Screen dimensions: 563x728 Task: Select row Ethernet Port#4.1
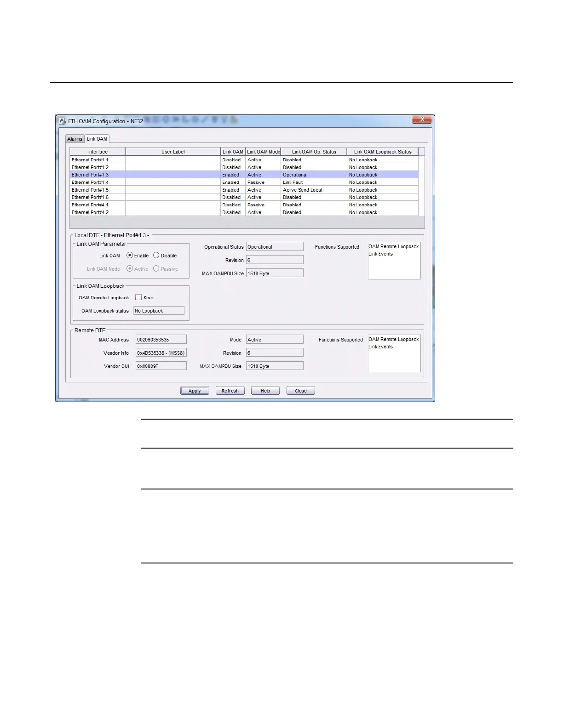coord(244,205)
